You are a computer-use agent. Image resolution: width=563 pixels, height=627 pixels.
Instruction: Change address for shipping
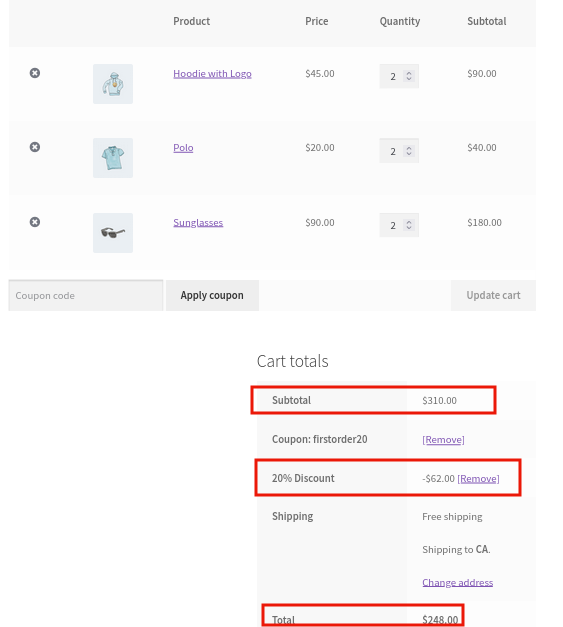tap(457, 582)
